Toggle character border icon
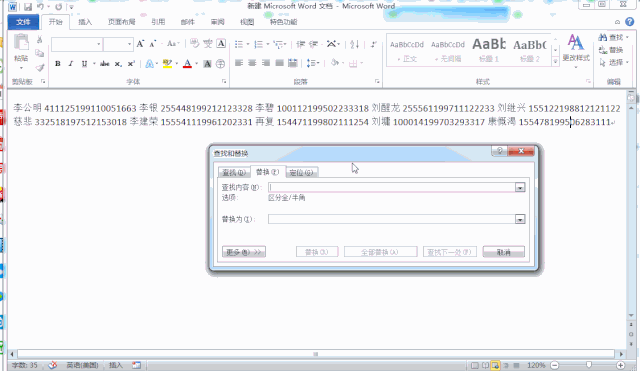Image resolution: width=640 pixels, height=371 pixels. click(x=221, y=43)
